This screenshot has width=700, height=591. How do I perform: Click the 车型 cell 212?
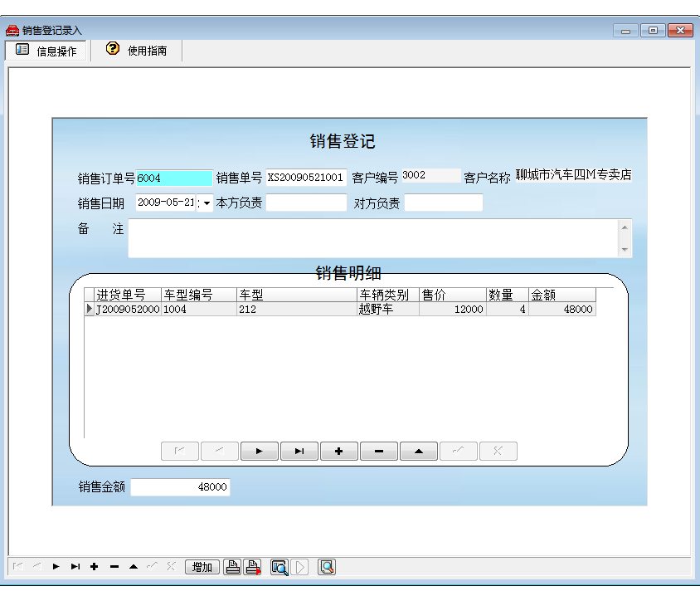click(x=296, y=309)
